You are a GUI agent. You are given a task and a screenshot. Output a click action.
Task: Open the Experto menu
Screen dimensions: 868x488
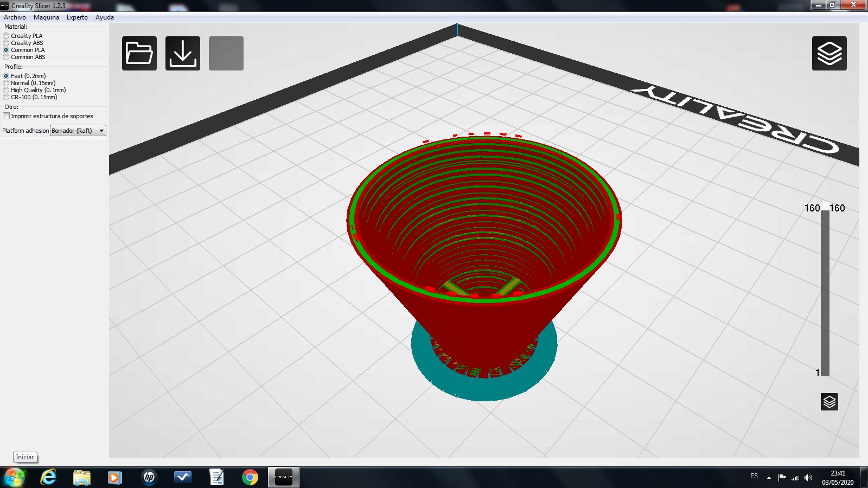click(x=77, y=17)
